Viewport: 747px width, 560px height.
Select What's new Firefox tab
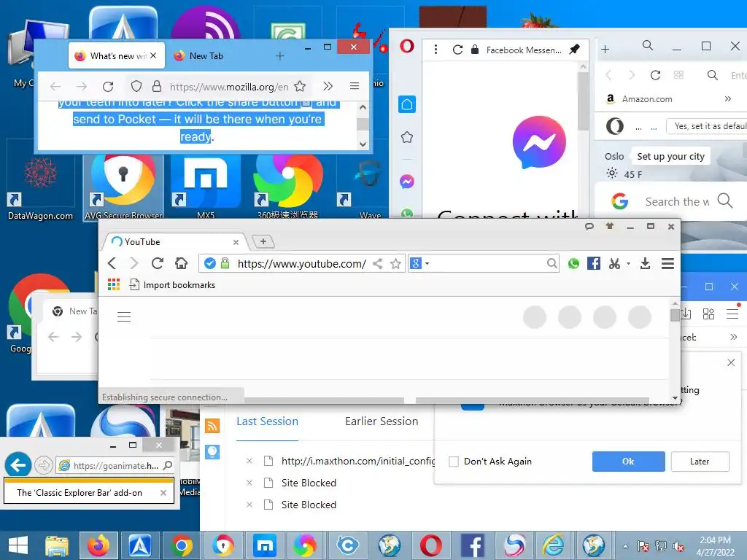(x=116, y=55)
